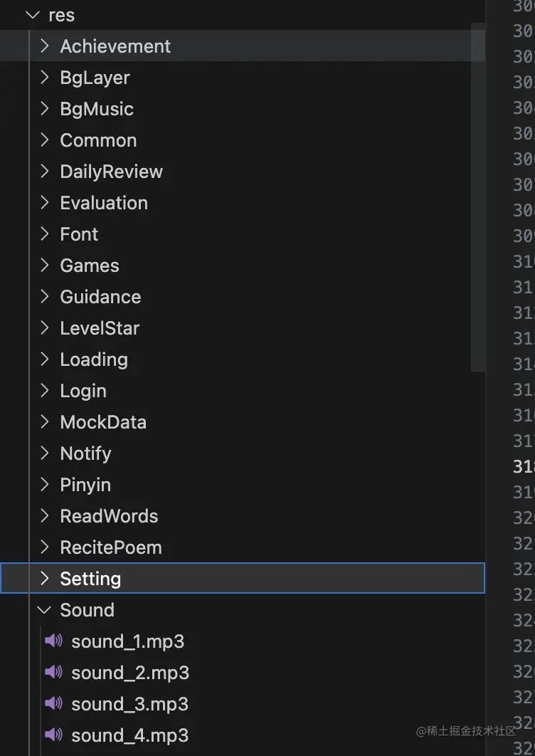Select the highlighted Setting folder
This screenshot has width=535, height=756.
point(90,578)
